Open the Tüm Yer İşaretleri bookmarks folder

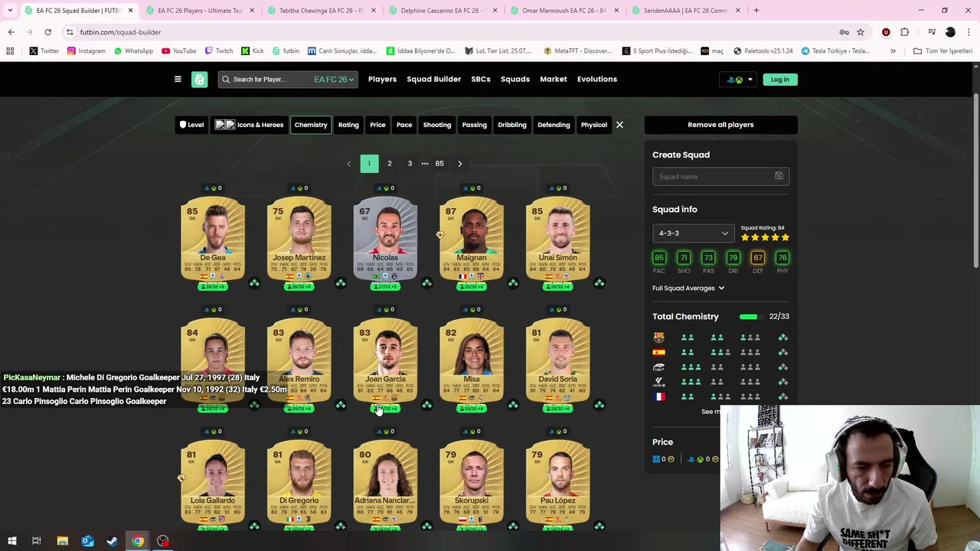(x=942, y=51)
